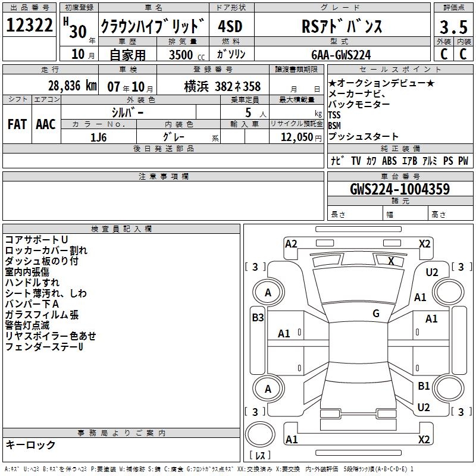
Task: Click the 検査員記入欄 section header
Action: pyautogui.click(x=121, y=228)
